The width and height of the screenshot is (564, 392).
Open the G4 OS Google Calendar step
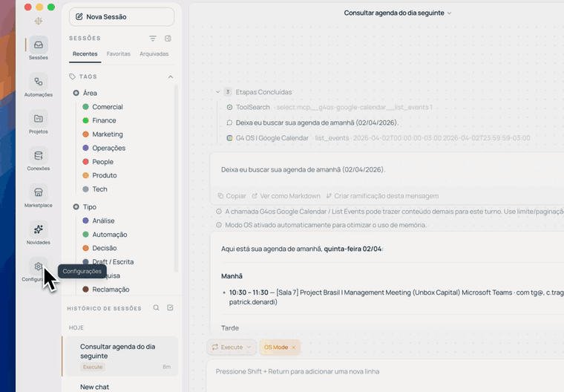point(272,138)
